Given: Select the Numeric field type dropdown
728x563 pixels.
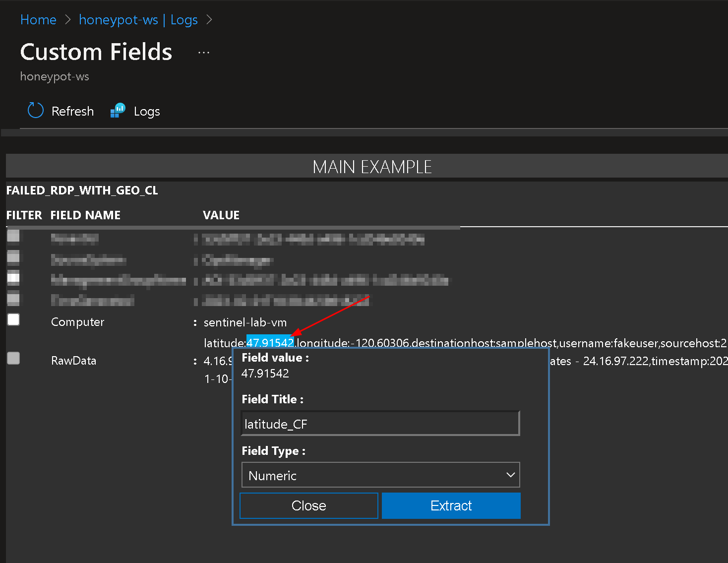Looking at the screenshot, I should pos(380,475).
